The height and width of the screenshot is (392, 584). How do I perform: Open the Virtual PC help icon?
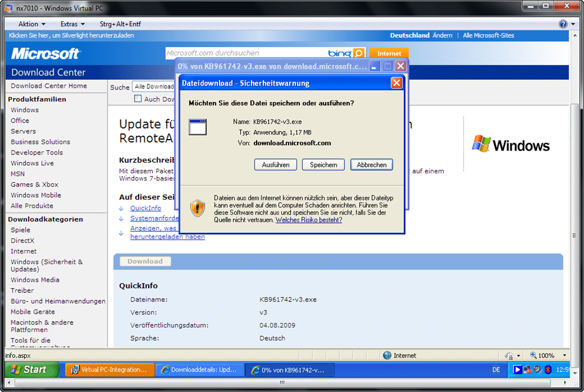(563, 24)
